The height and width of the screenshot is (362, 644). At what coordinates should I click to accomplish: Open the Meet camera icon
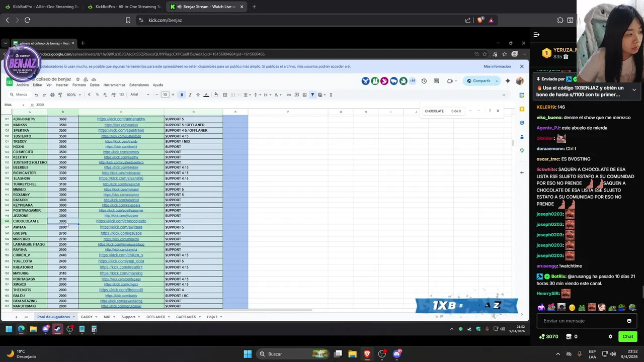click(x=450, y=81)
